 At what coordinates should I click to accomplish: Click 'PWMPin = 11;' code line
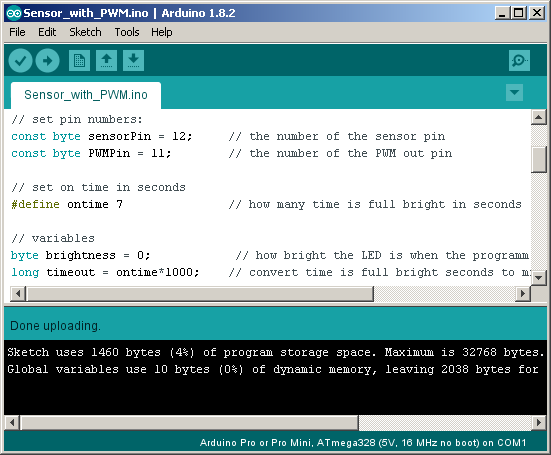(x=91, y=153)
